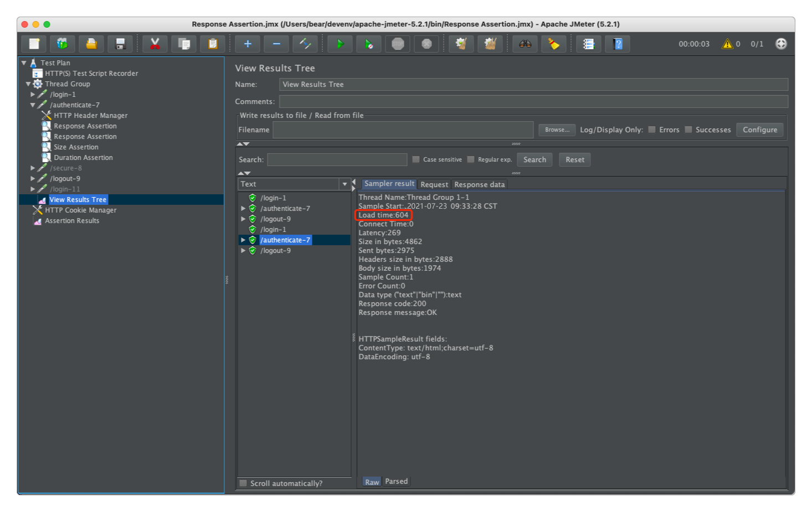This screenshot has width=812, height=512.
Task: Reset search with yellow brush icon
Action: (x=554, y=44)
